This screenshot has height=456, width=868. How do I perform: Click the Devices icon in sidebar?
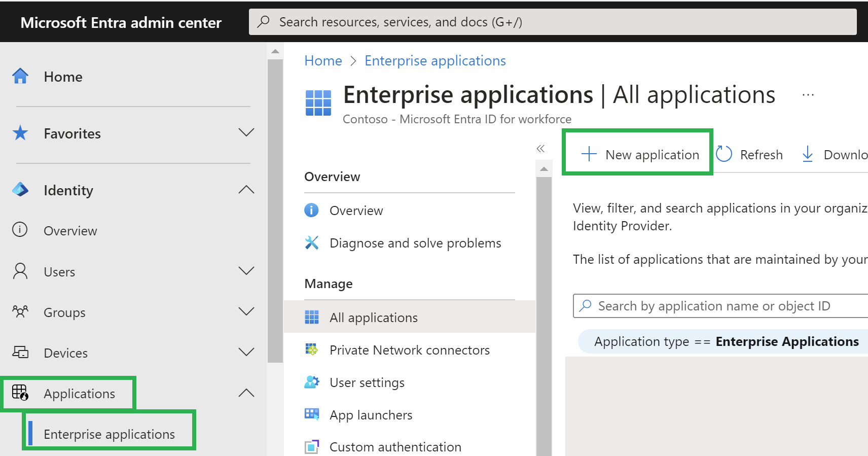tap(20, 352)
